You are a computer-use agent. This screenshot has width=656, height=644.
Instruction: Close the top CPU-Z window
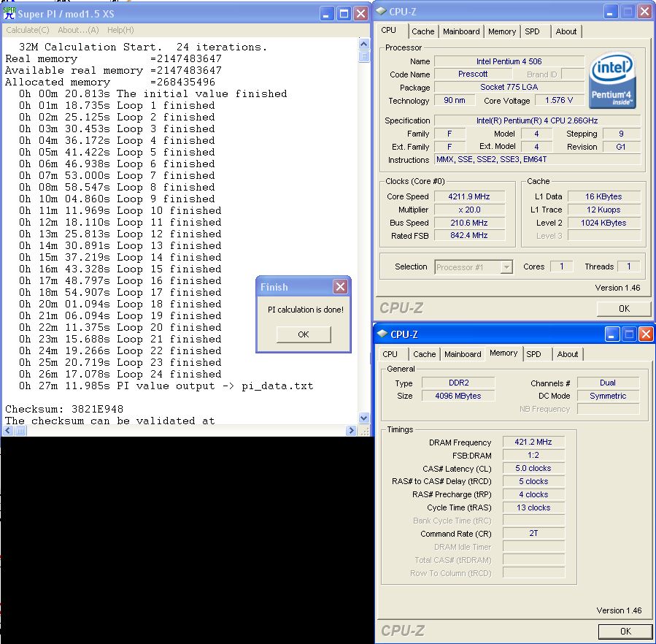click(645, 12)
